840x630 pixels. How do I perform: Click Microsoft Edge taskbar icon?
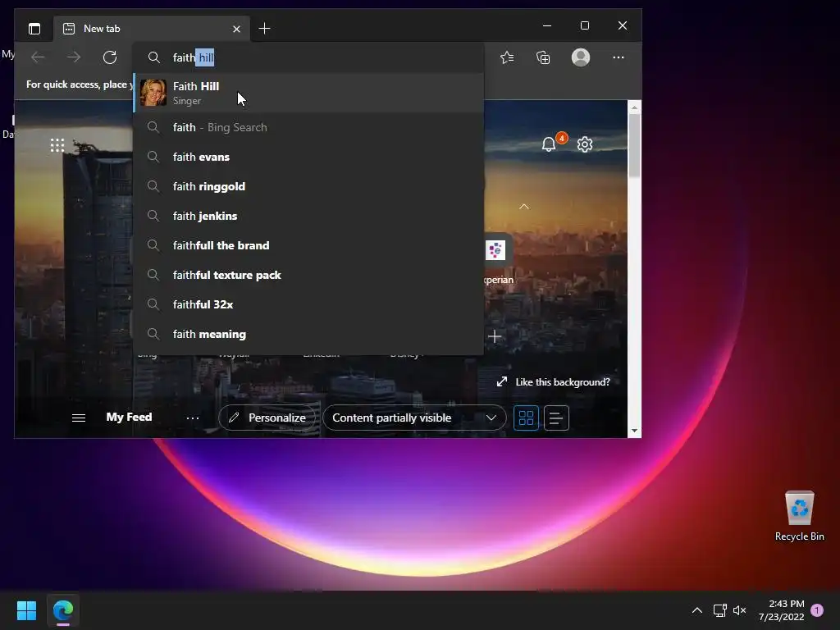[63, 610]
